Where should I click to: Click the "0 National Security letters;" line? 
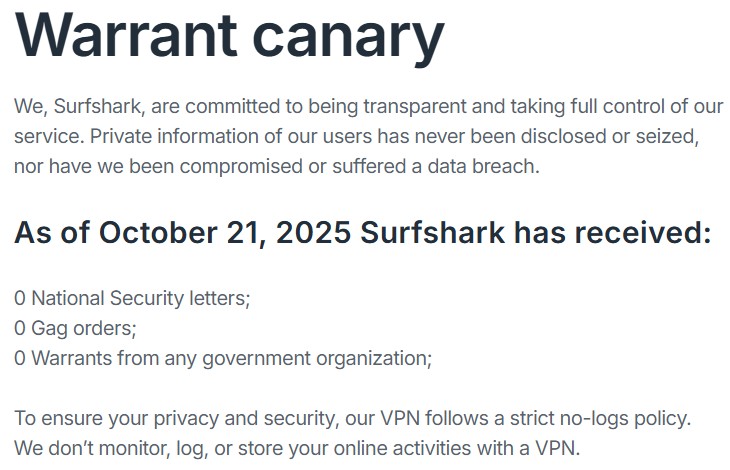tap(133, 297)
